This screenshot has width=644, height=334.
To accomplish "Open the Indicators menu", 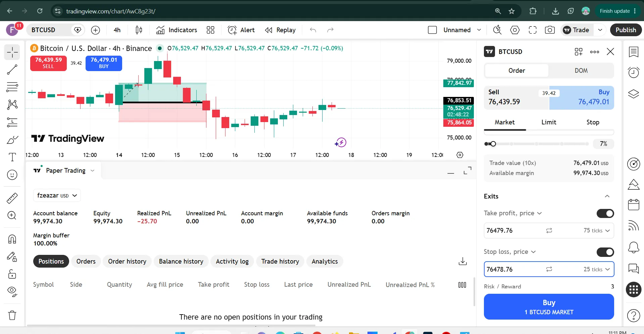I will (x=177, y=30).
